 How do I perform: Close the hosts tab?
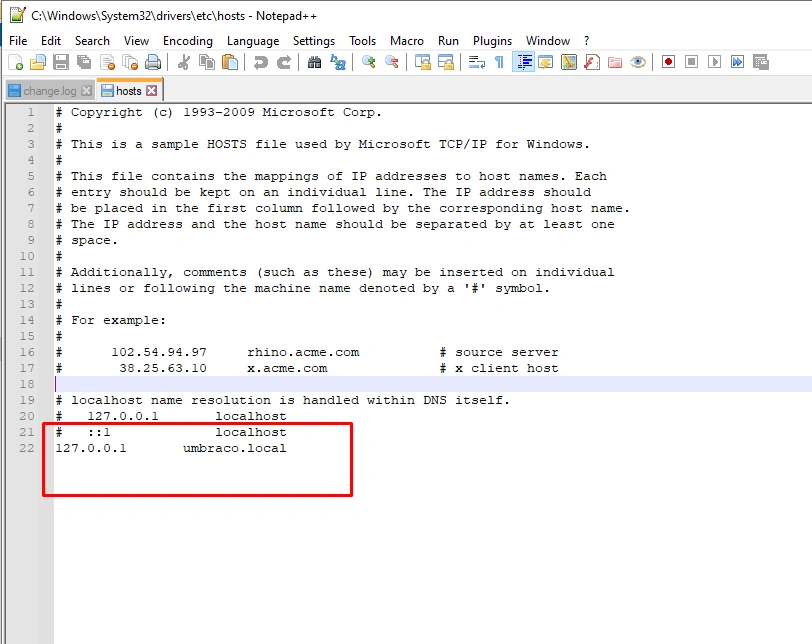(151, 91)
